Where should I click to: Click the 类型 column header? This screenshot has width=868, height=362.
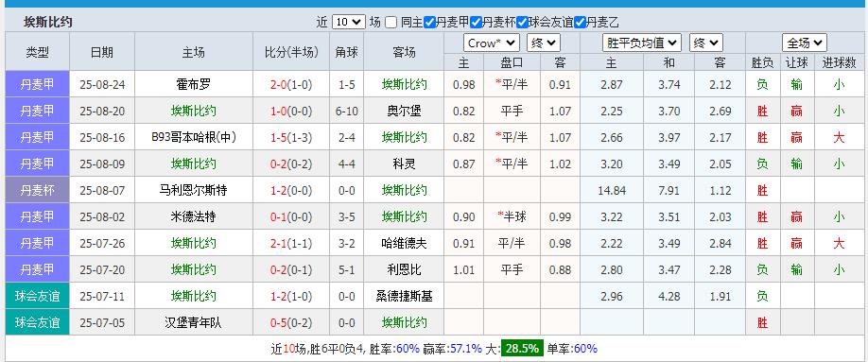(37, 52)
